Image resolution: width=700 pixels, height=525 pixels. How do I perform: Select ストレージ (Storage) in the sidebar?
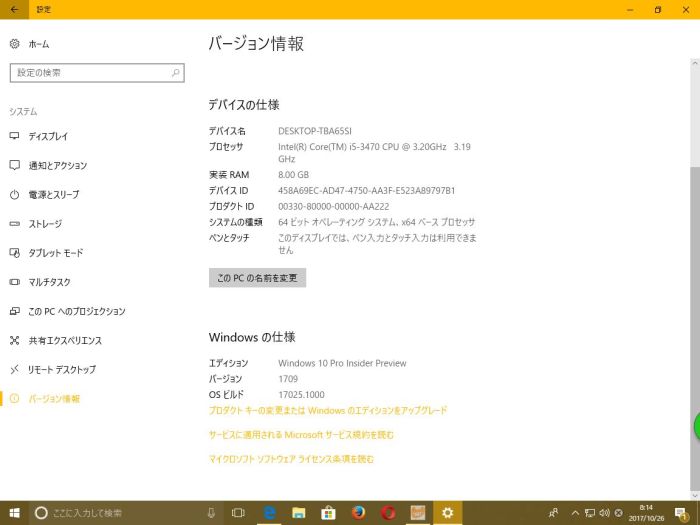[x=45, y=224]
